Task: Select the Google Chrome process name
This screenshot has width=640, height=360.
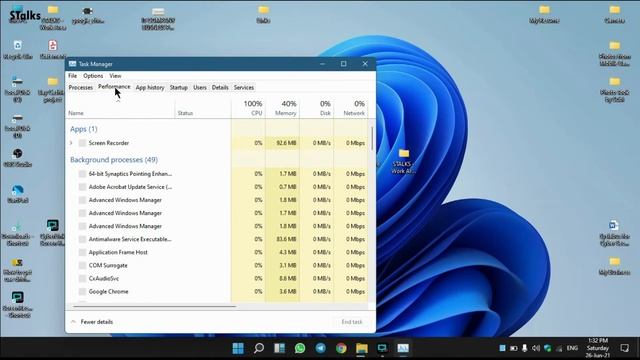Action: pyautogui.click(x=109, y=291)
